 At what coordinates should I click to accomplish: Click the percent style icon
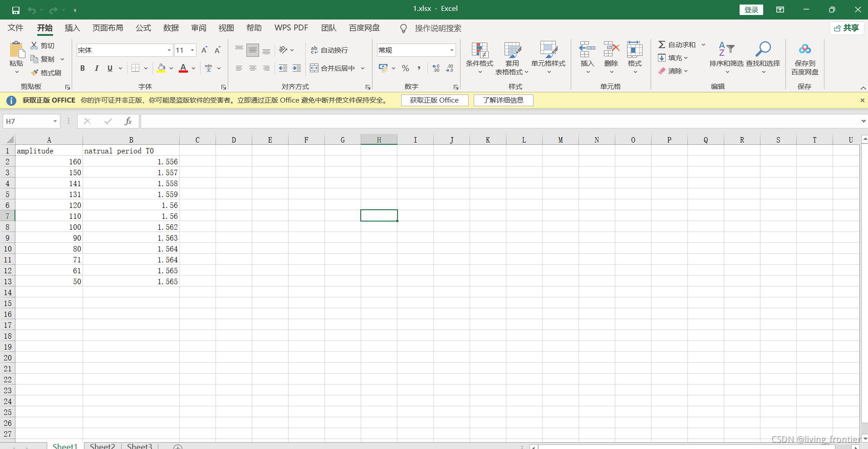tap(406, 68)
